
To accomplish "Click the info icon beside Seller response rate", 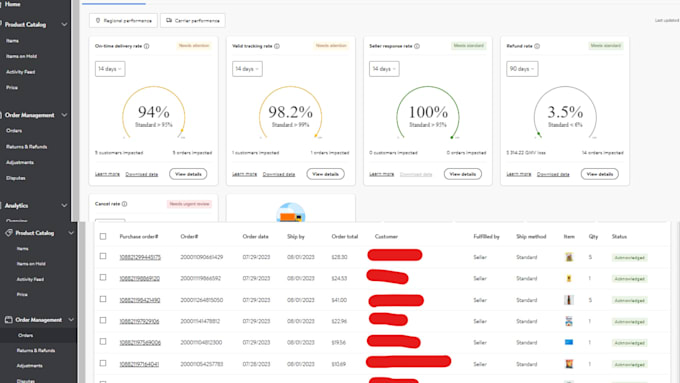I will 417,46.
